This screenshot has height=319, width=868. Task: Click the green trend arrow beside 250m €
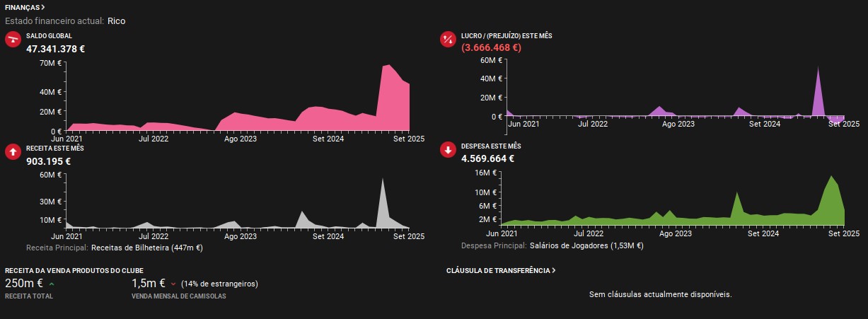point(52,284)
